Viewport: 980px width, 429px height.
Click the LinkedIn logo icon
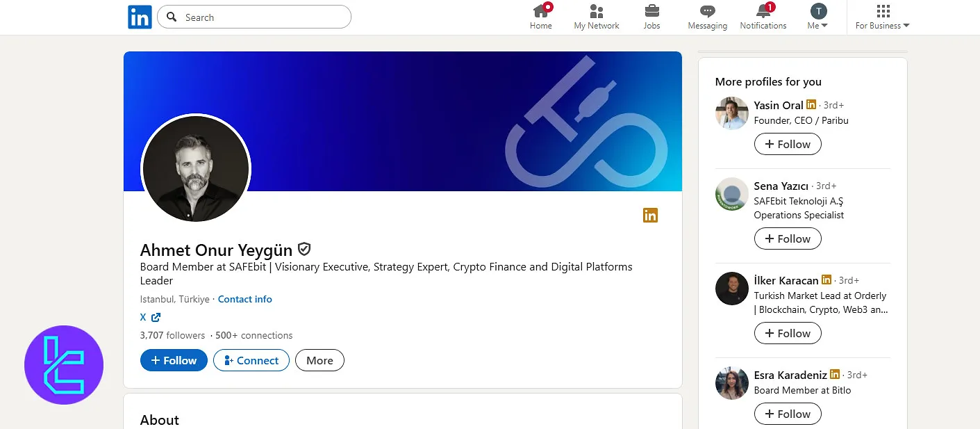coord(140,17)
